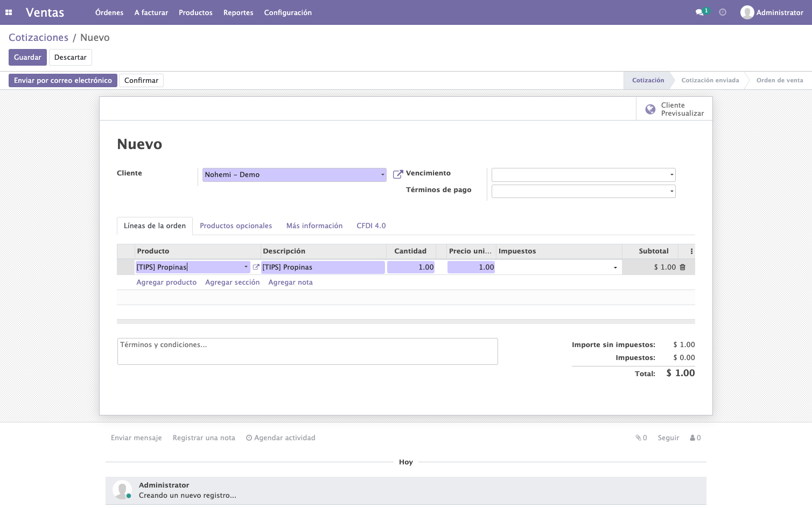The height and width of the screenshot is (508, 812).
Task: Click the Guardar button
Action: [x=27, y=58]
